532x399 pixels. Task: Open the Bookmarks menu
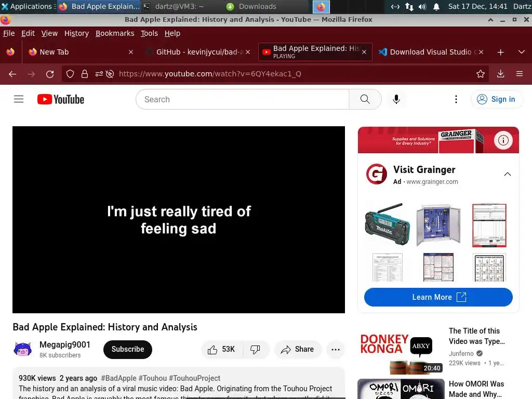click(x=115, y=33)
